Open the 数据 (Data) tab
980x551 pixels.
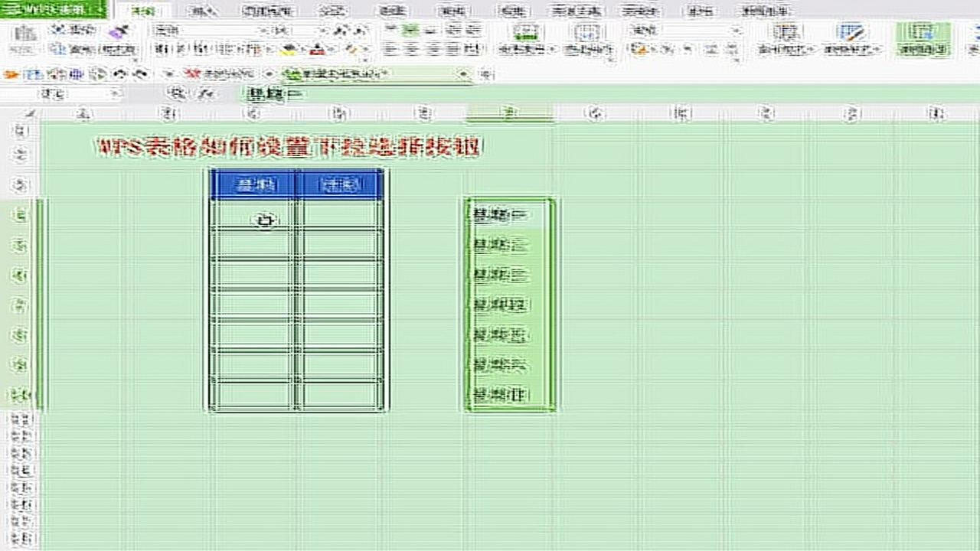(x=392, y=11)
